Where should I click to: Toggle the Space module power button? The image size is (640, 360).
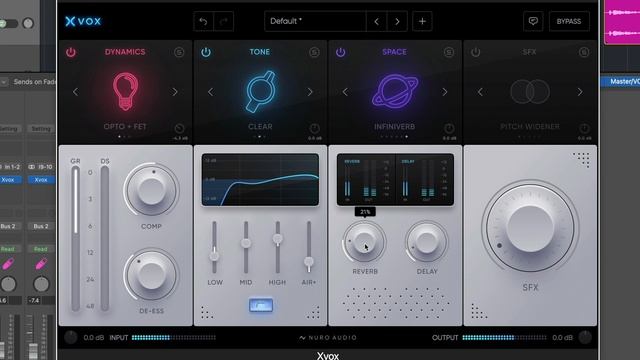[x=340, y=52]
